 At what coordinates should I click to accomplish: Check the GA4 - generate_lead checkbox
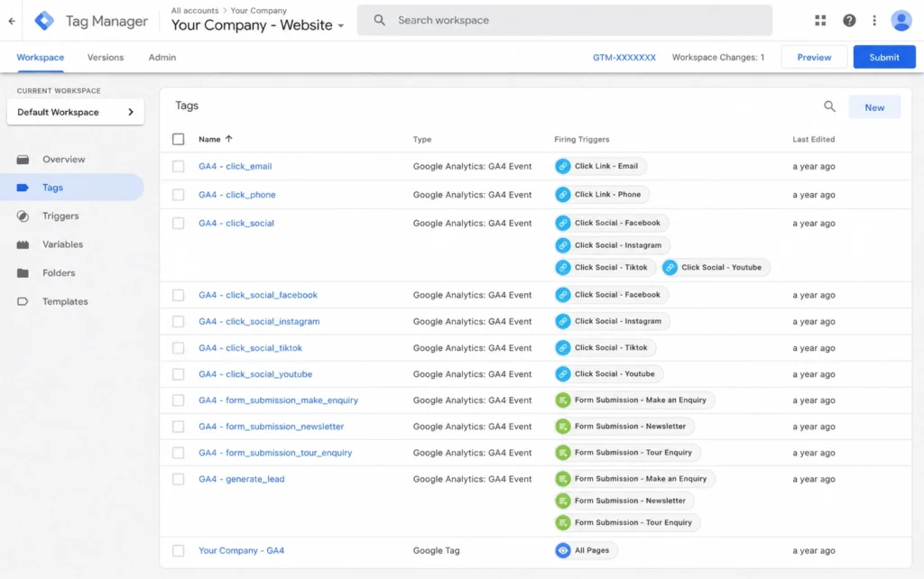tap(178, 479)
